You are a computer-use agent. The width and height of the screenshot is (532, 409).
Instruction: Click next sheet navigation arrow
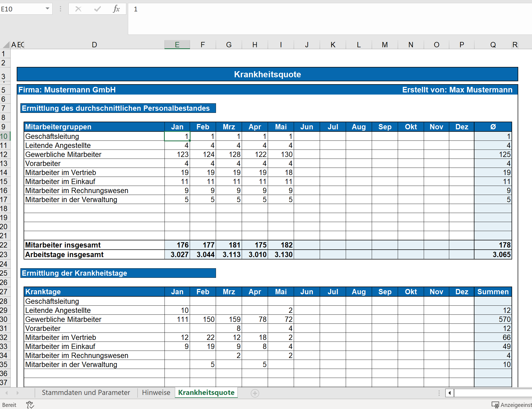[x=18, y=393]
